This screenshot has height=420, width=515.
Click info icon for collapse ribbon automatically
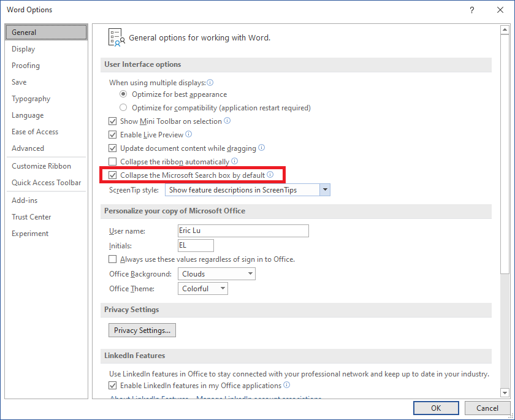(x=234, y=161)
